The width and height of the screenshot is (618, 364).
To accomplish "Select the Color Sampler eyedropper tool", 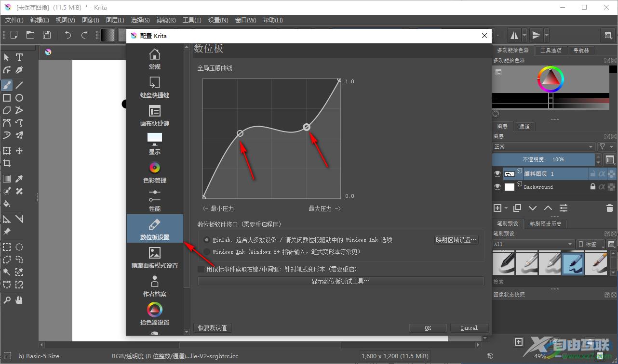I will pos(19,179).
